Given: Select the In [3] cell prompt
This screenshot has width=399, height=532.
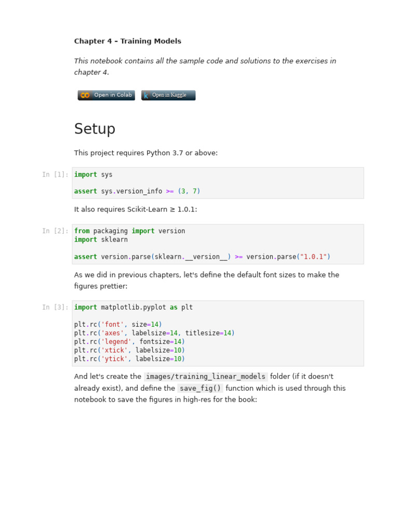Looking at the screenshot, I should click(55, 308).
